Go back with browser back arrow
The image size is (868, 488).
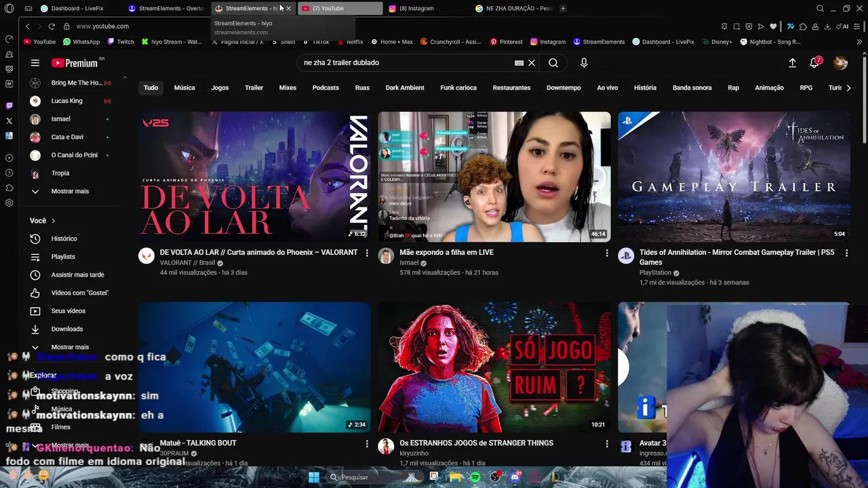tap(27, 26)
